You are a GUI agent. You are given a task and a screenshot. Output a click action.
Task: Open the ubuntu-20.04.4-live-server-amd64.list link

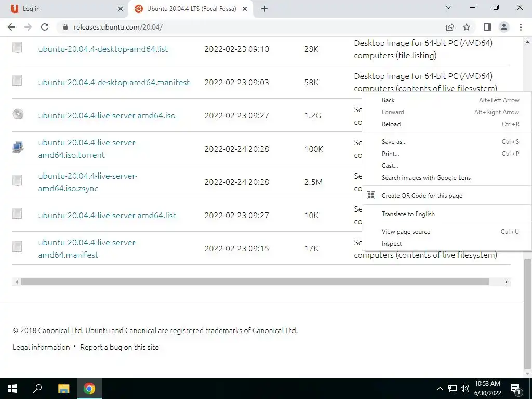click(x=107, y=216)
